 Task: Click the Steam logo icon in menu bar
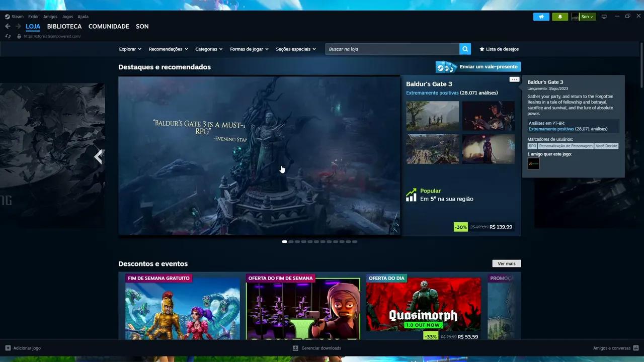coord(7,17)
